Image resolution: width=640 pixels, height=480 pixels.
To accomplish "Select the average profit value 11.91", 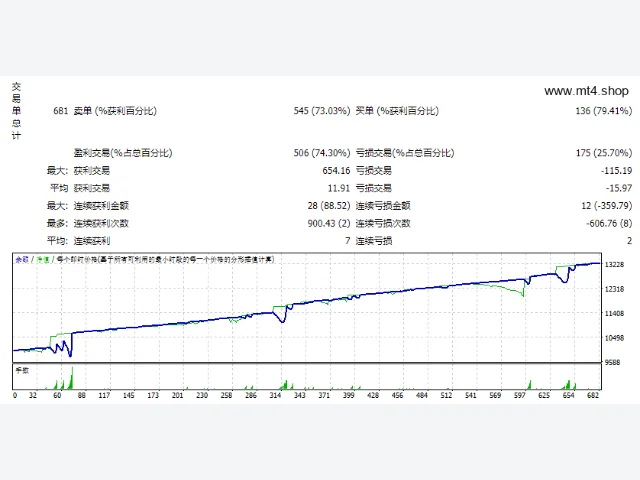I will pos(339,188).
